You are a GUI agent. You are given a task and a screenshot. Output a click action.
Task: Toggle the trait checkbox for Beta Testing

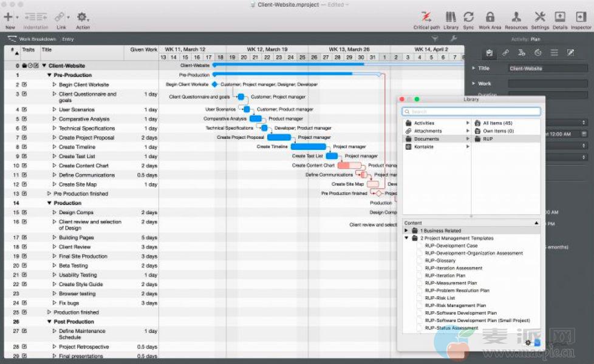click(24, 266)
